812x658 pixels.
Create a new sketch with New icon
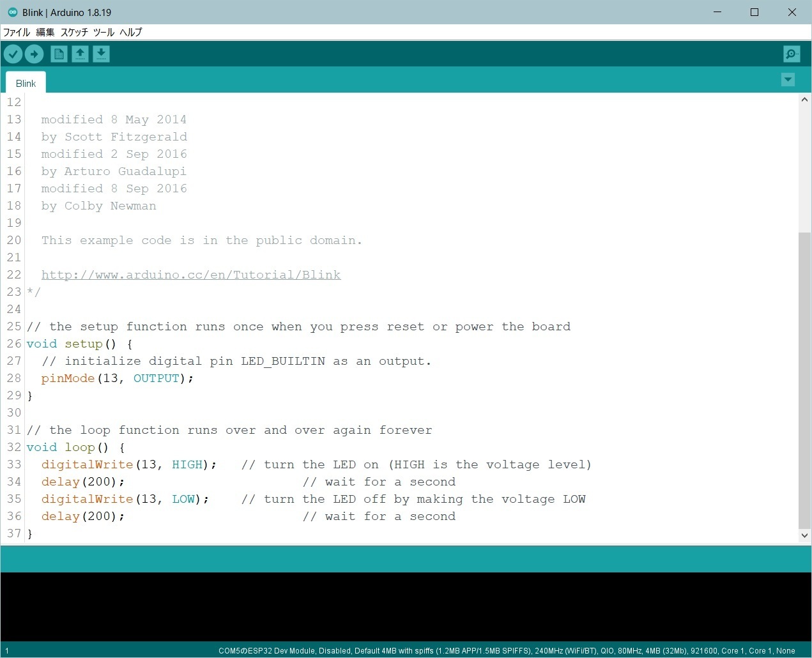59,54
